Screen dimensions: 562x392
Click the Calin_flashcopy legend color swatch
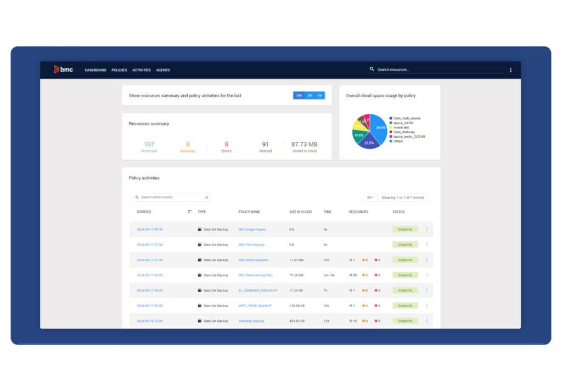tap(391, 132)
